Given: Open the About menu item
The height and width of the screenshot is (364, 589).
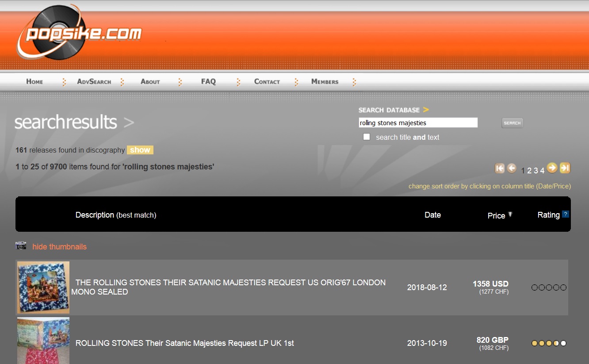Looking at the screenshot, I should (150, 81).
